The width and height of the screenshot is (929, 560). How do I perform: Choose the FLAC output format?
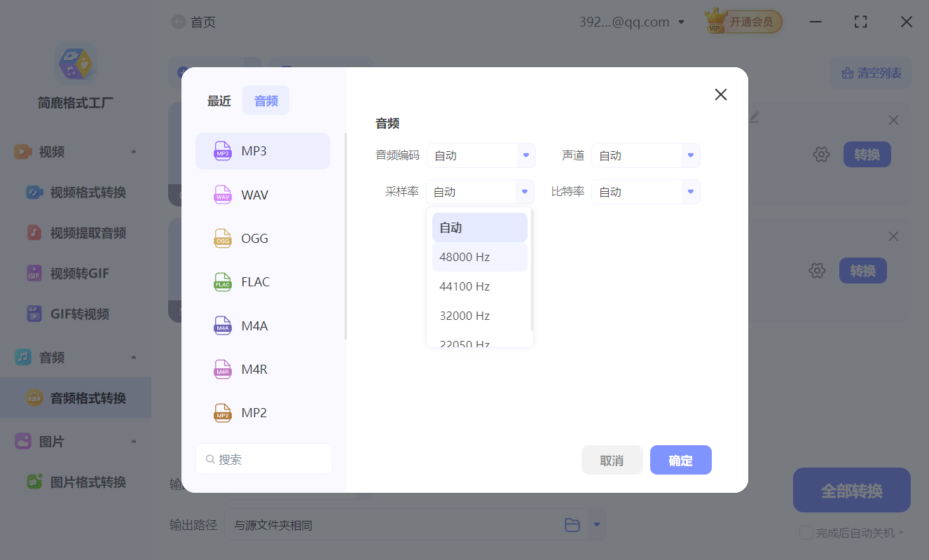click(x=263, y=281)
